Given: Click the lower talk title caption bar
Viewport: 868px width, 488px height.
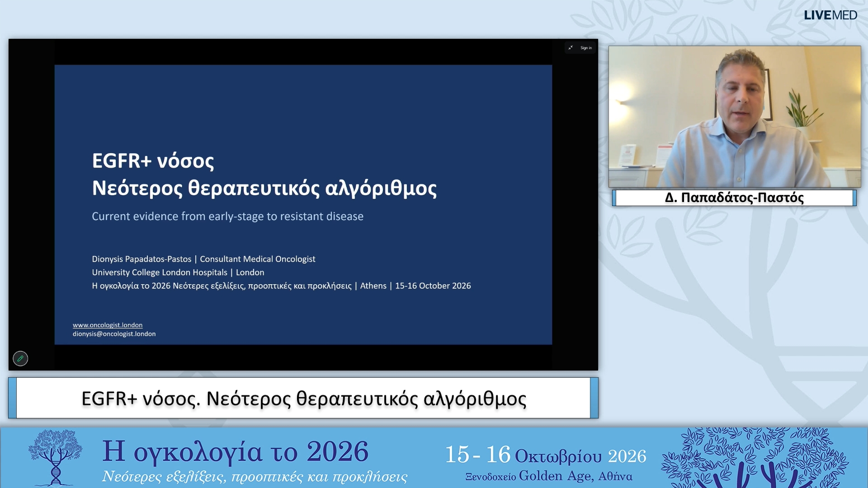Looking at the screenshot, I should 303,398.
